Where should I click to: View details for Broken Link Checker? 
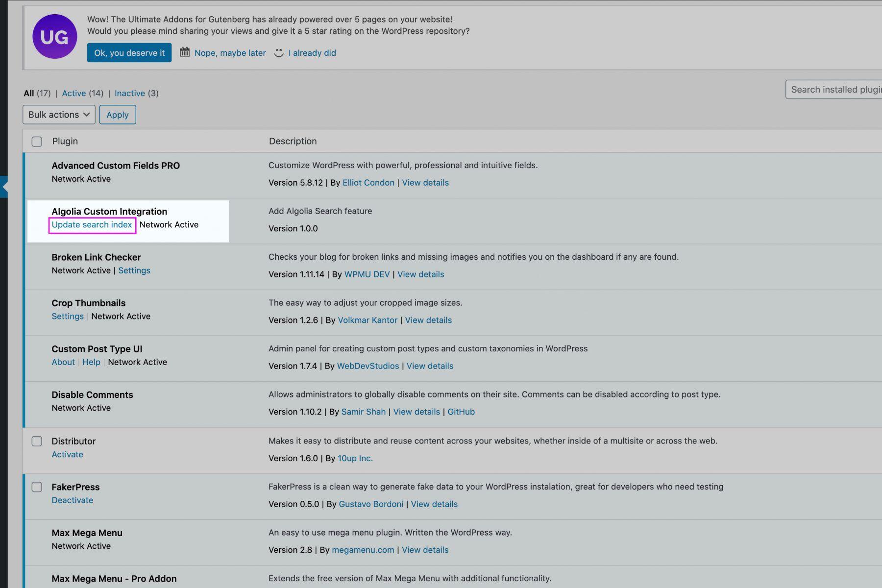coord(421,274)
